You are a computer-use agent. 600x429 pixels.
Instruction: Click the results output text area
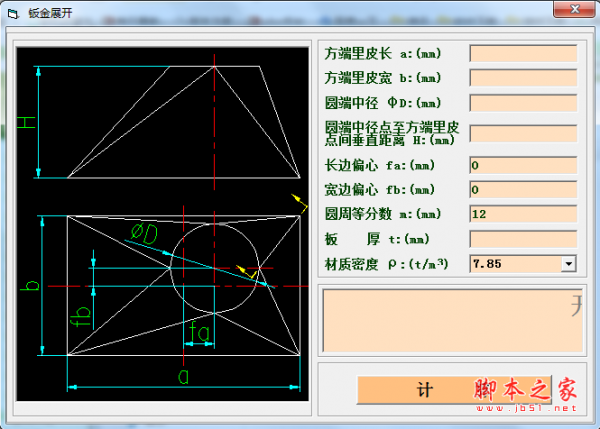coord(453,320)
